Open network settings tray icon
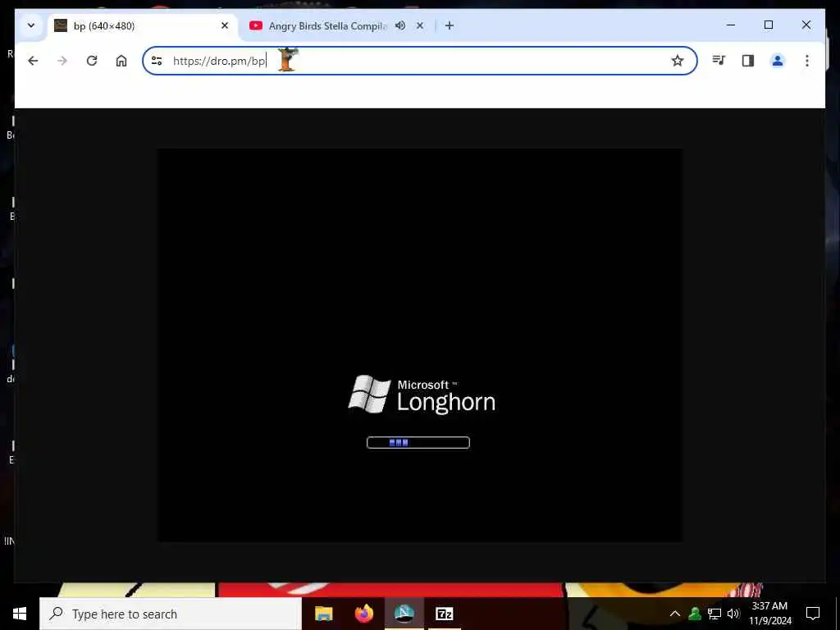The width and height of the screenshot is (840, 630). [x=714, y=614]
